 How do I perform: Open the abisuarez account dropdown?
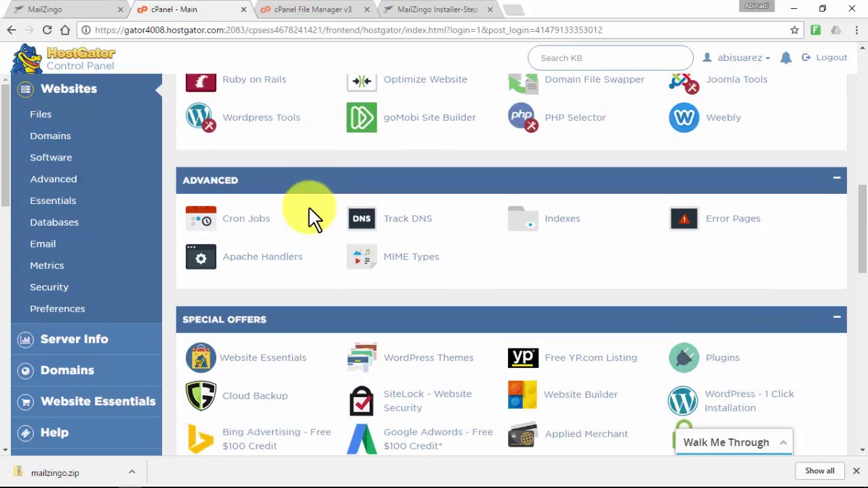click(x=736, y=58)
